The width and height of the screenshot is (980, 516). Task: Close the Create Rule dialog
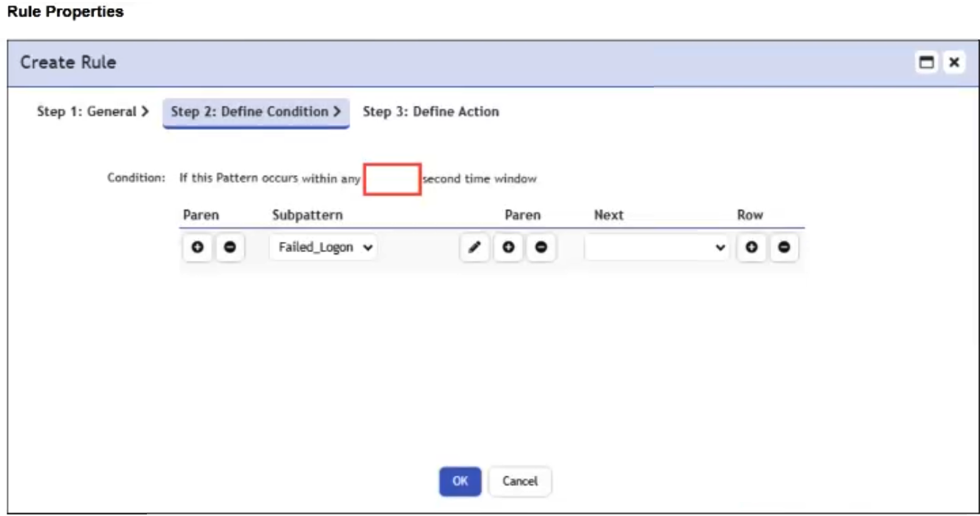(x=954, y=62)
